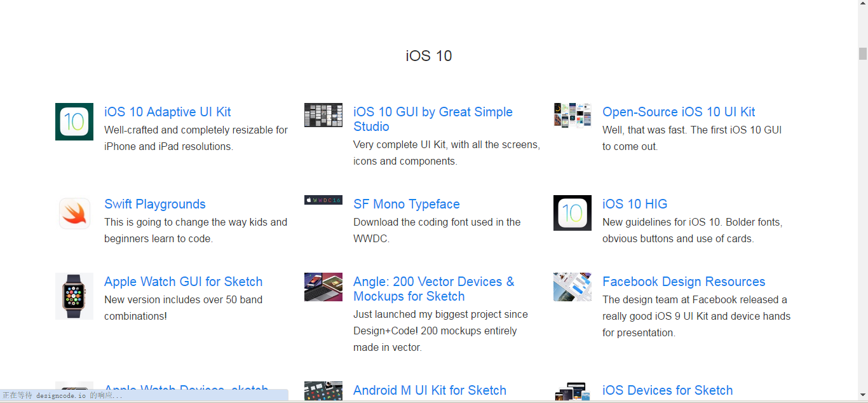Visit the Facebook Design Resources link
Viewport: 868px width, 403px height.
[684, 282]
